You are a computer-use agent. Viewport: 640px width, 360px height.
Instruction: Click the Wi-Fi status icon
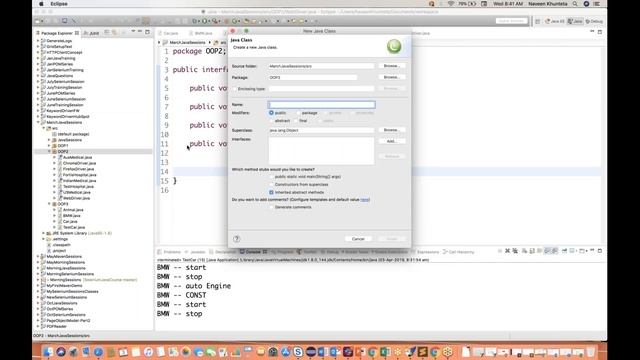pos(451,4)
